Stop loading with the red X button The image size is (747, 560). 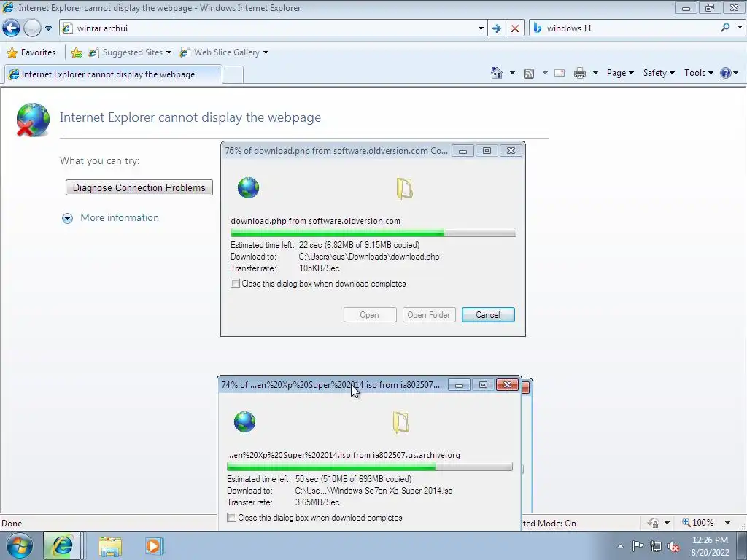tap(515, 28)
